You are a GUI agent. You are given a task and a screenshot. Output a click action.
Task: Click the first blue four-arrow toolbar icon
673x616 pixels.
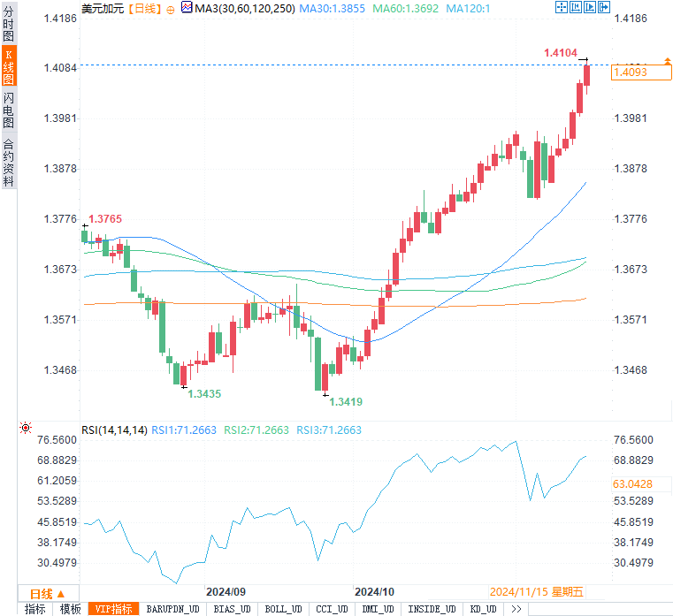click(x=561, y=8)
